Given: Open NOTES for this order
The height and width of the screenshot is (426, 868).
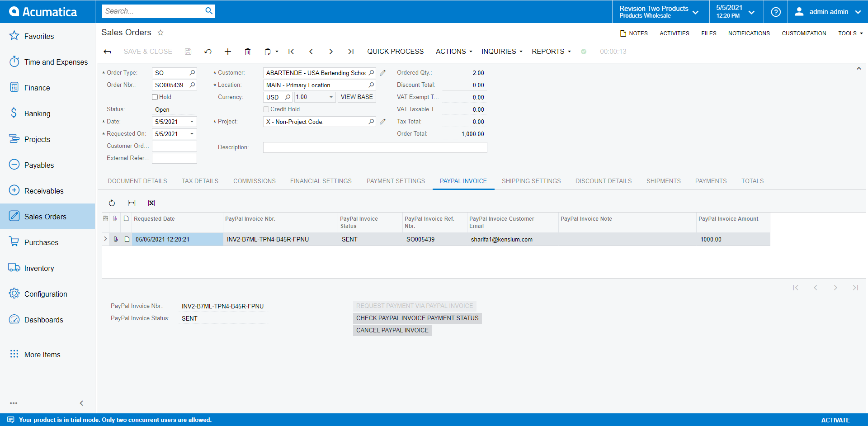Looking at the screenshot, I should pyautogui.click(x=634, y=33).
